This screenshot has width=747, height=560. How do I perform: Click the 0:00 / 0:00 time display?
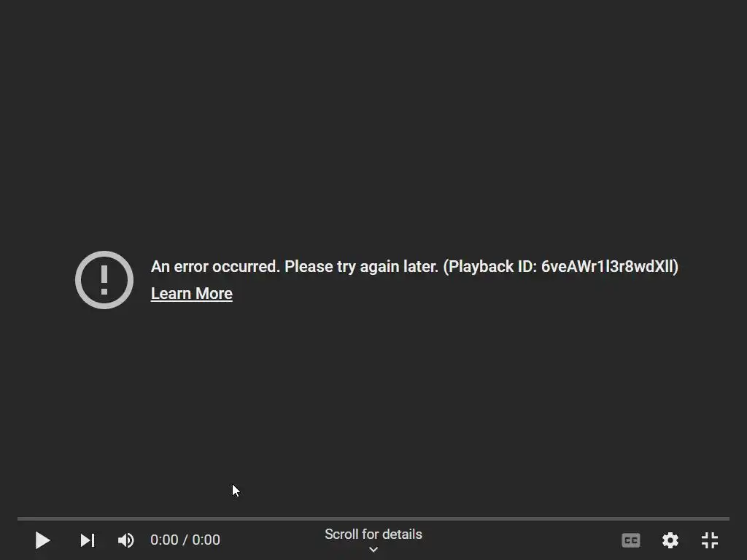point(185,540)
